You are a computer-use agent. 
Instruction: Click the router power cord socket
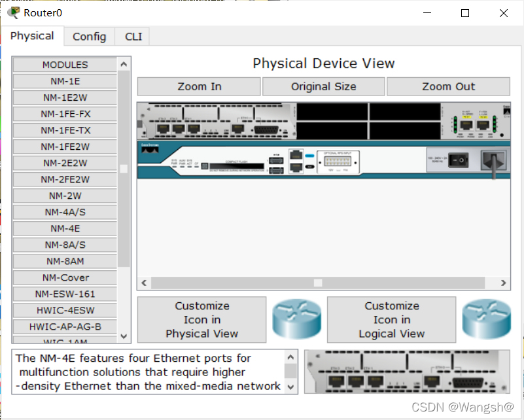tap(494, 161)
